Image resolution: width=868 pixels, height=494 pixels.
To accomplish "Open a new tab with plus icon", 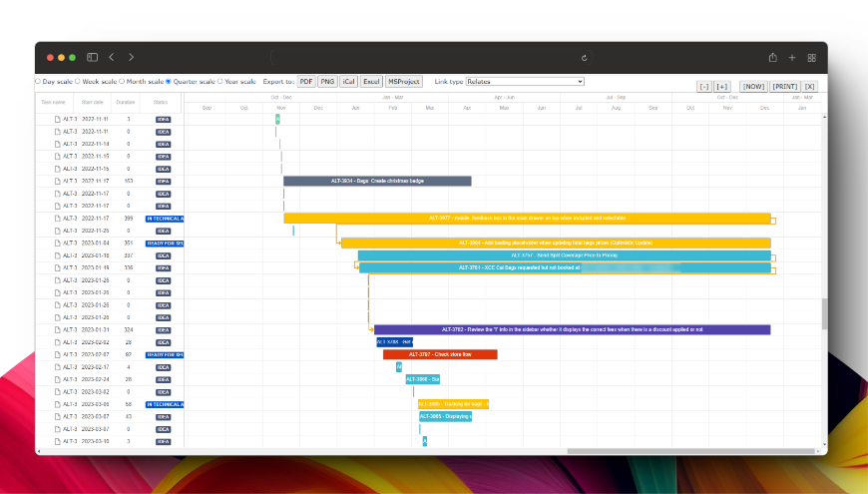I will (792, 58).
